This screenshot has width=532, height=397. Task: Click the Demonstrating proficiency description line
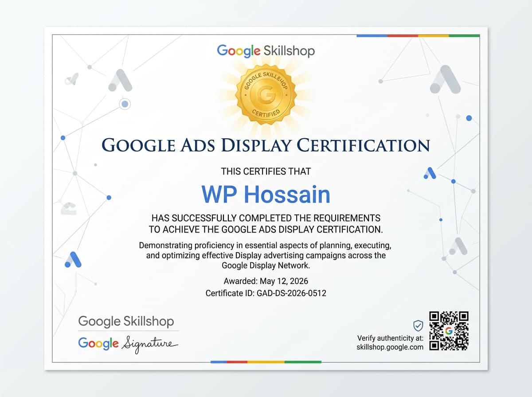point(265,245)
